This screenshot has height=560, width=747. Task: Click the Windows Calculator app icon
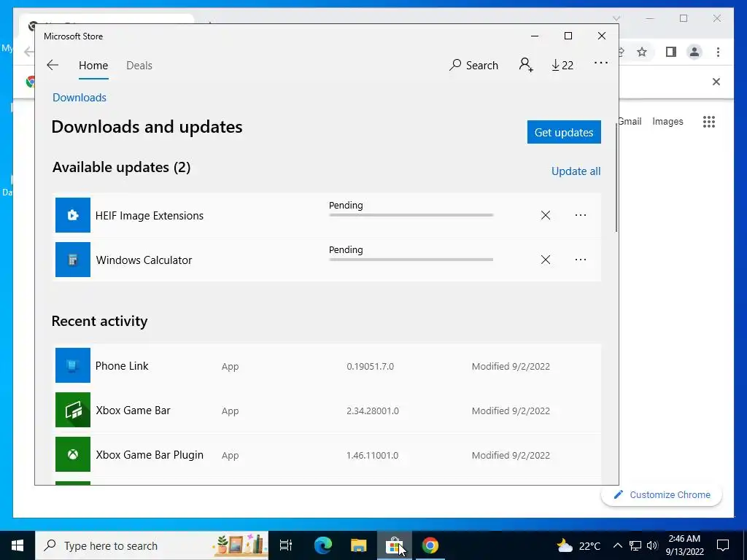73,260
